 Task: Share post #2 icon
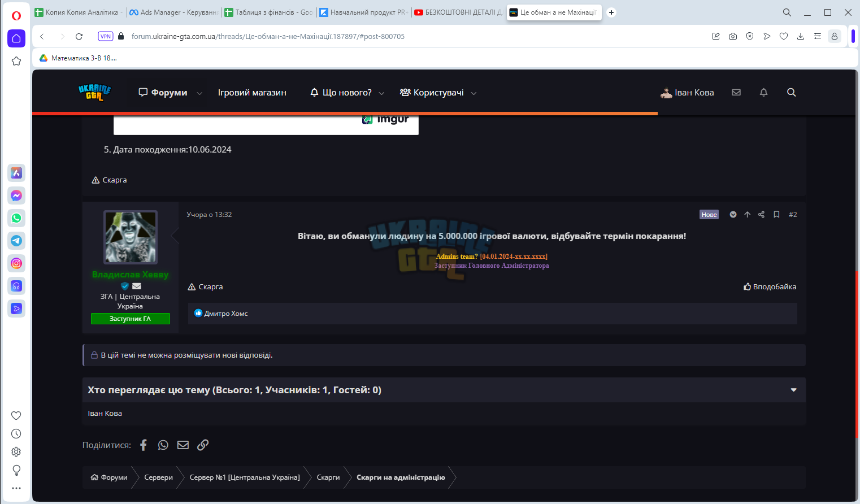[x=761, y=215]
